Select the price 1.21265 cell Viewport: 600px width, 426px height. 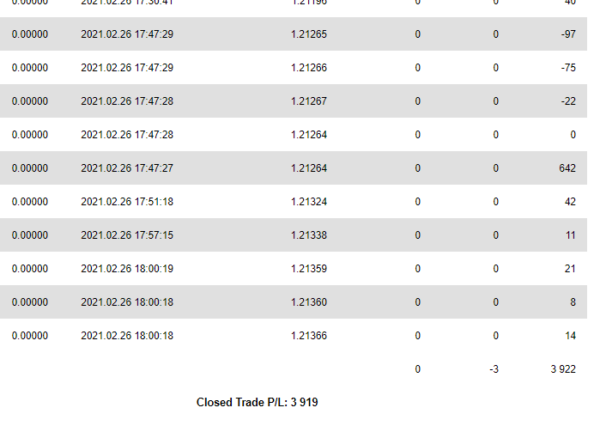309,34
